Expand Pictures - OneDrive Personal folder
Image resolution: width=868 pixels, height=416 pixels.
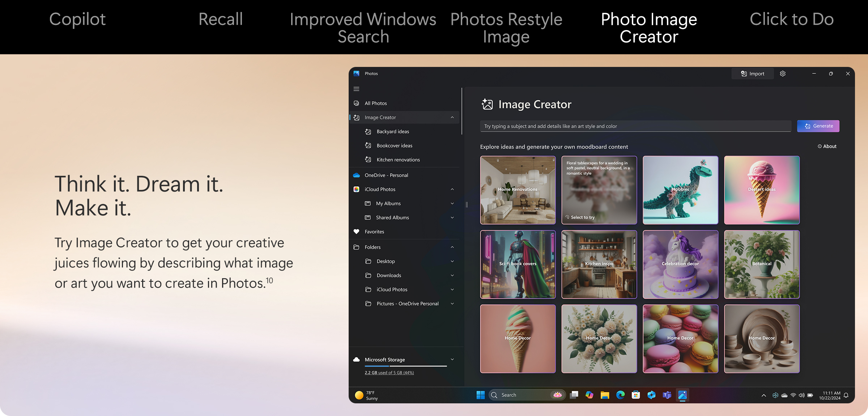coord(452,304)
